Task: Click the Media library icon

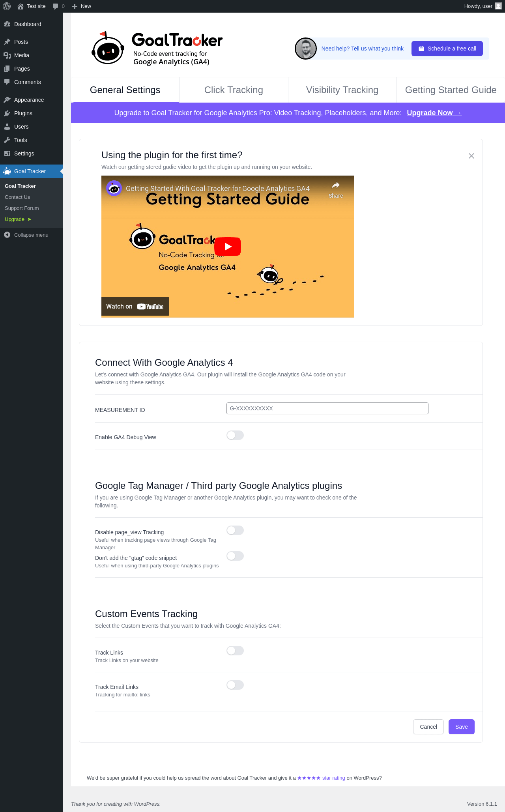Action: [7, 55]
